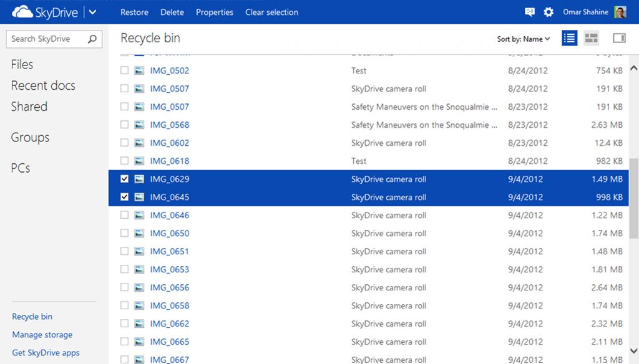639x364 pixels.
Task: Open Shared in the sidebar
Action: [x=29, y=107]
